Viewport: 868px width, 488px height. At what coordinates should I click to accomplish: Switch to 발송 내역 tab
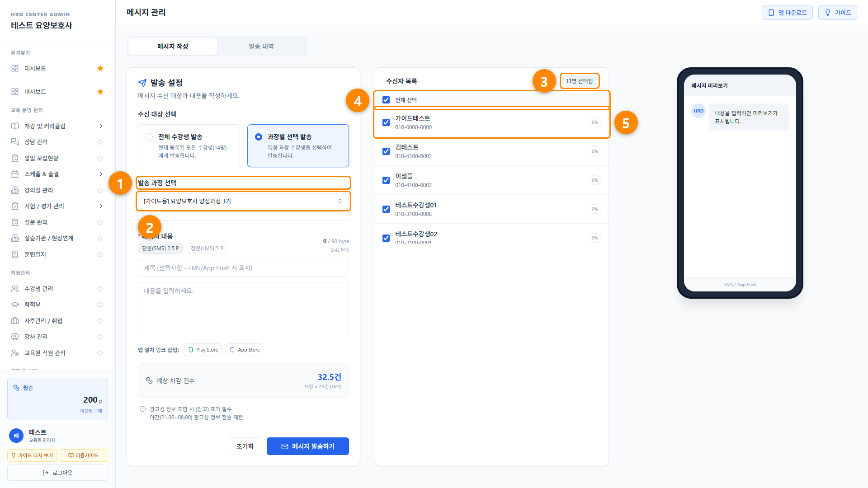point(261,47)
